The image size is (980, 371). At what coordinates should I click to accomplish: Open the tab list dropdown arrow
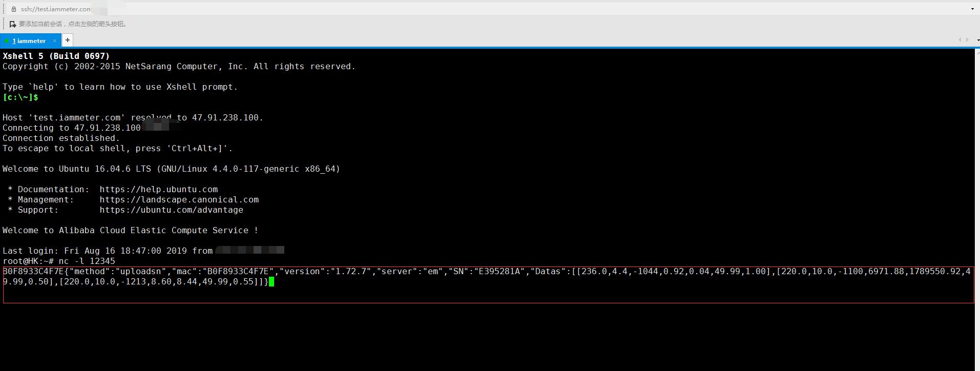977,40
